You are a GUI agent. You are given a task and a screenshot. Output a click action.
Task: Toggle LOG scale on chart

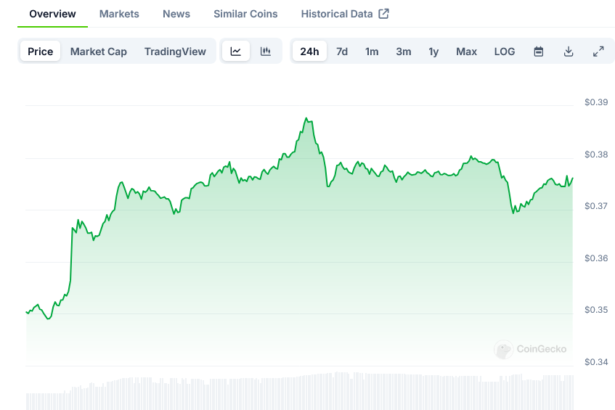pos(505,51)
